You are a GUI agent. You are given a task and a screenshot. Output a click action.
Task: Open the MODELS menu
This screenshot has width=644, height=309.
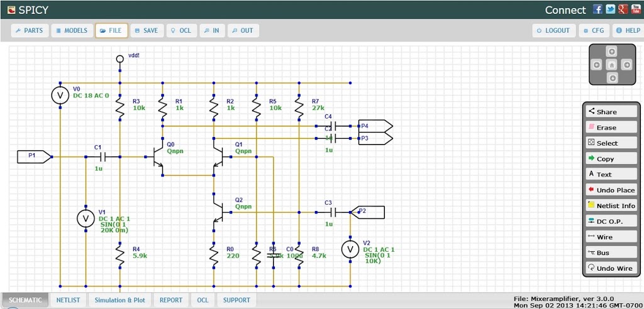pos(70,30)
